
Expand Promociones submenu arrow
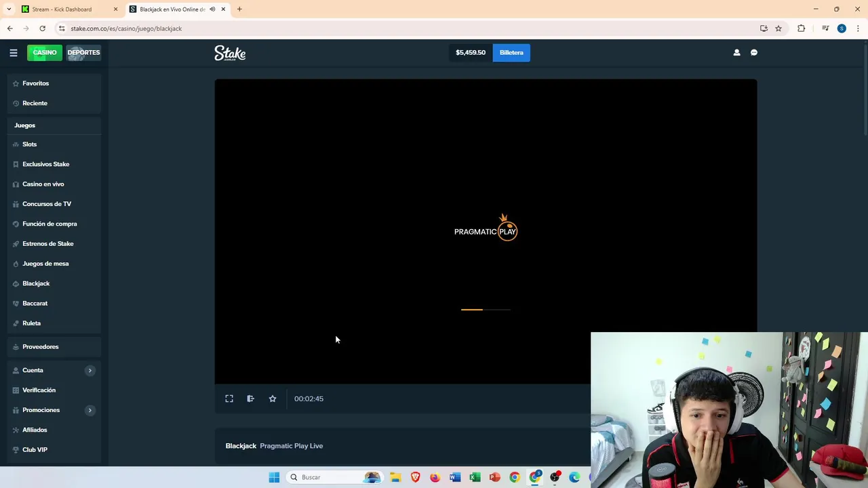click(x=90, y=410)
